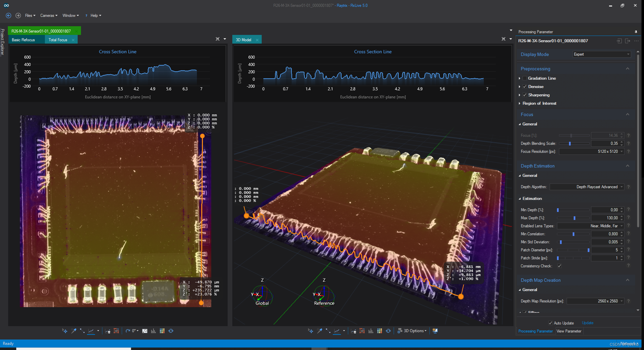
Task: Click the monitor display icon in the 3D toolbar
Action: pyautogui.click(x=435, y=331)
